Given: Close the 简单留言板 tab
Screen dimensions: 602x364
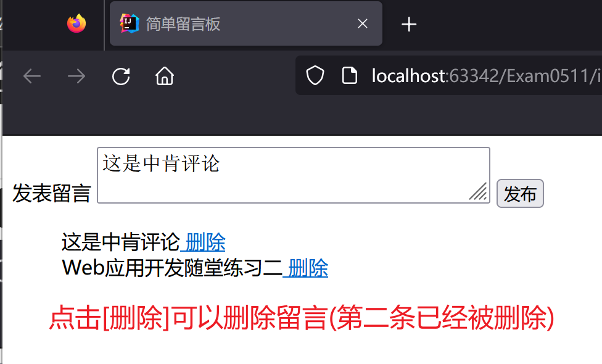Looking at the screenshot, I should tap(363, 24).
